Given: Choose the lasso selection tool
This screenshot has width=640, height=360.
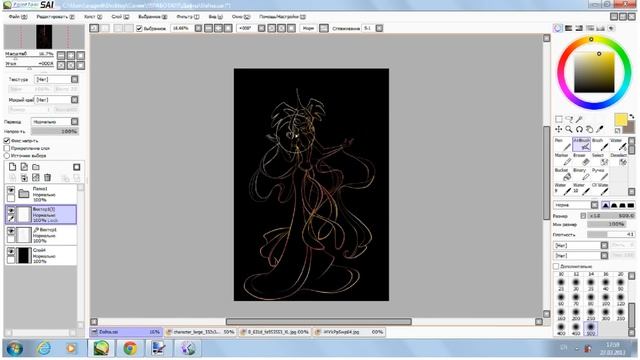Looking at the screenshot, I should pyautogui.click(x=569, y=119).
